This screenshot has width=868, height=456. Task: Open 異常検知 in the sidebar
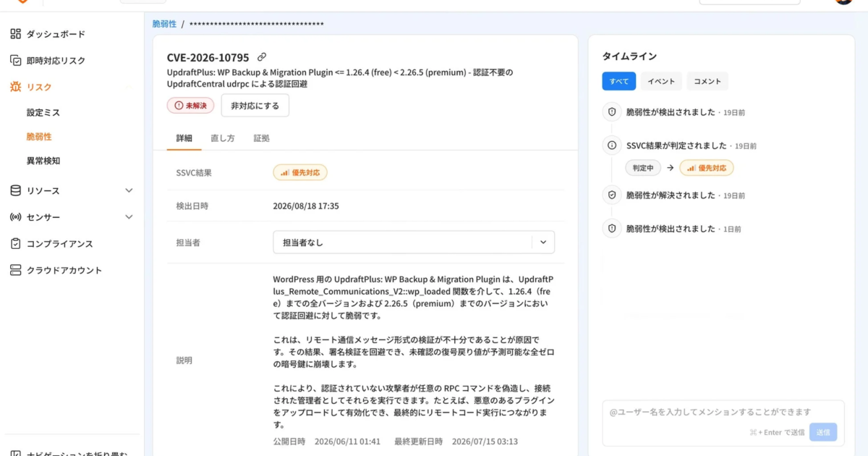[43, 161]
